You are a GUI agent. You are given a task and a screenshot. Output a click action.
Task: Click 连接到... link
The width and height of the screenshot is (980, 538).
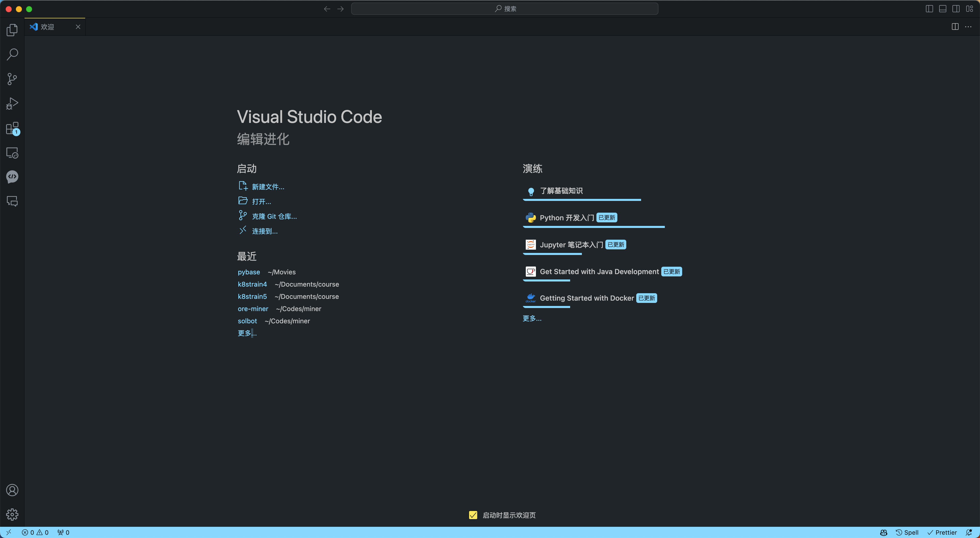265,231
